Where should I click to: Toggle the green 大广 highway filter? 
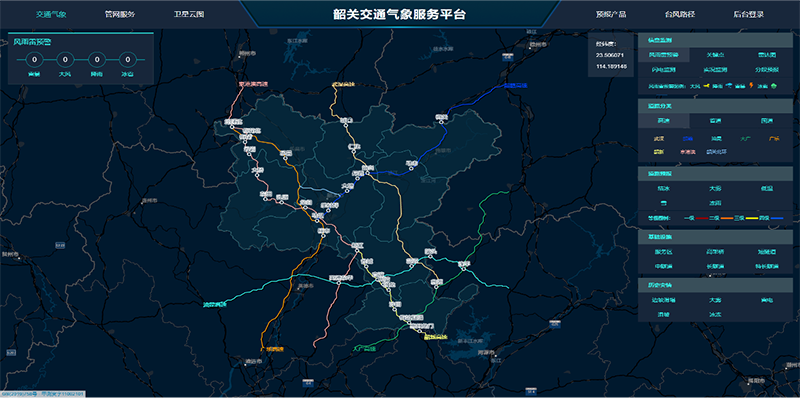[745, 138]
